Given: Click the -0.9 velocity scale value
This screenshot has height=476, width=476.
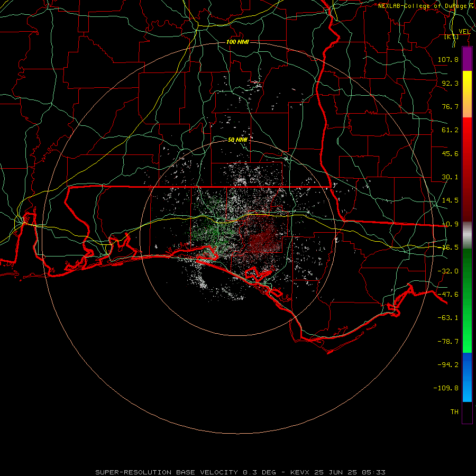Looking at the screenshot, I should (x=450, y=224).
